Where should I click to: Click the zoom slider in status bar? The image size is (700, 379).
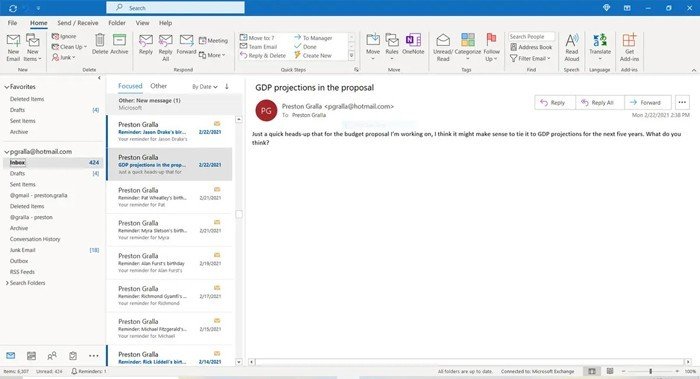pos(650,371)
